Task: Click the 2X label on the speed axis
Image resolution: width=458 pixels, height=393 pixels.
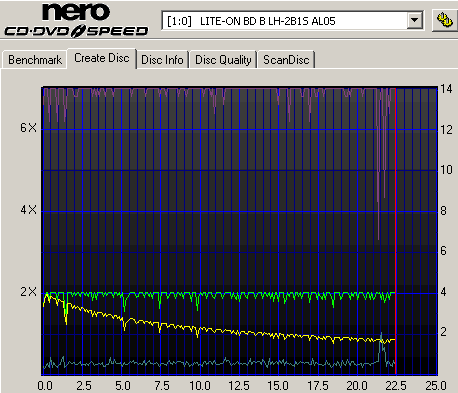Action: pyautogui.click(x=29, y=292)
